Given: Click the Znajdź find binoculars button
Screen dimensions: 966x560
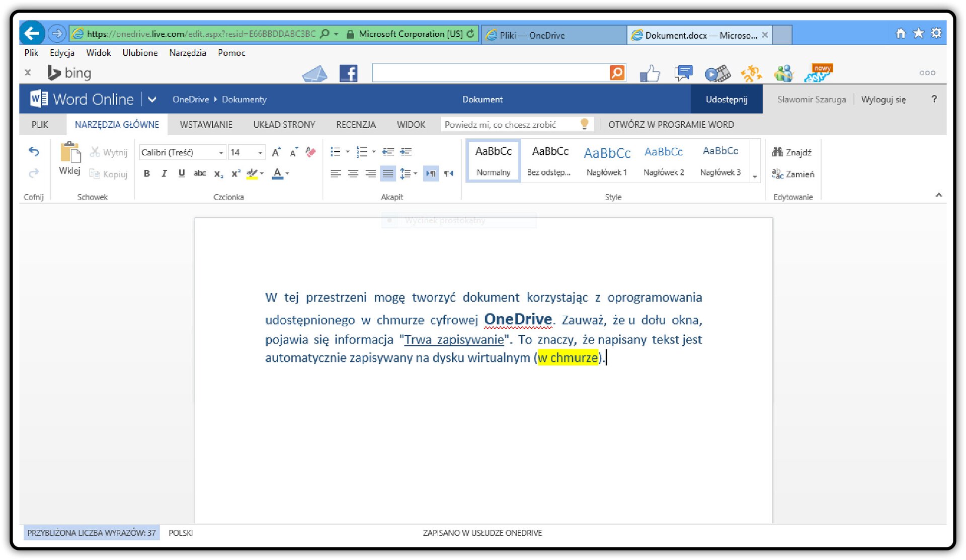Looking at the screenshot, I should pos(792,152).
